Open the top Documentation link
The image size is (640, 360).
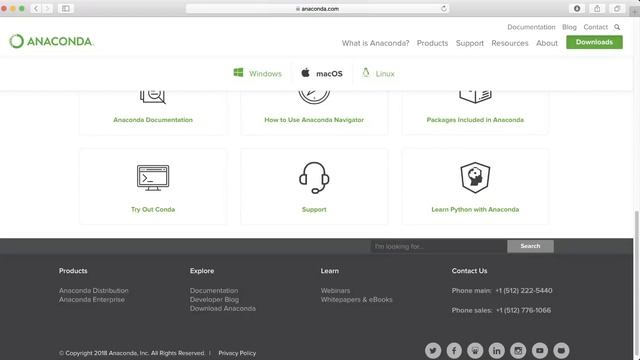pyautogui.click(x=531, y=27)
